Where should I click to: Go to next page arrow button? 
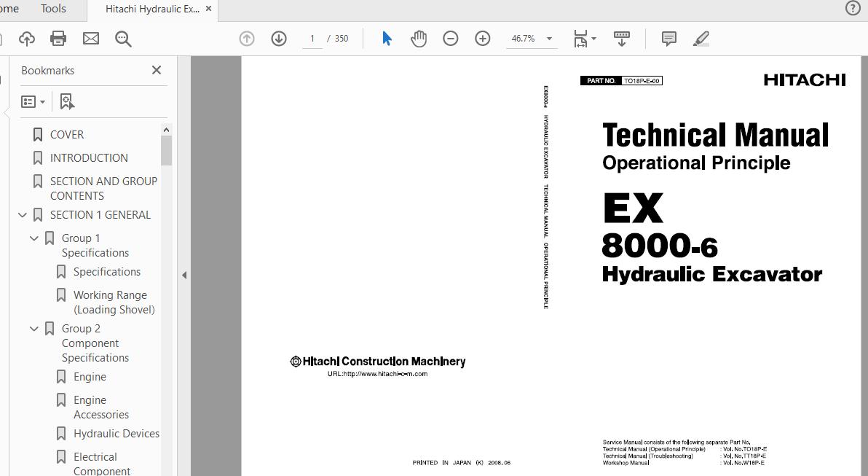pos(279,38)
